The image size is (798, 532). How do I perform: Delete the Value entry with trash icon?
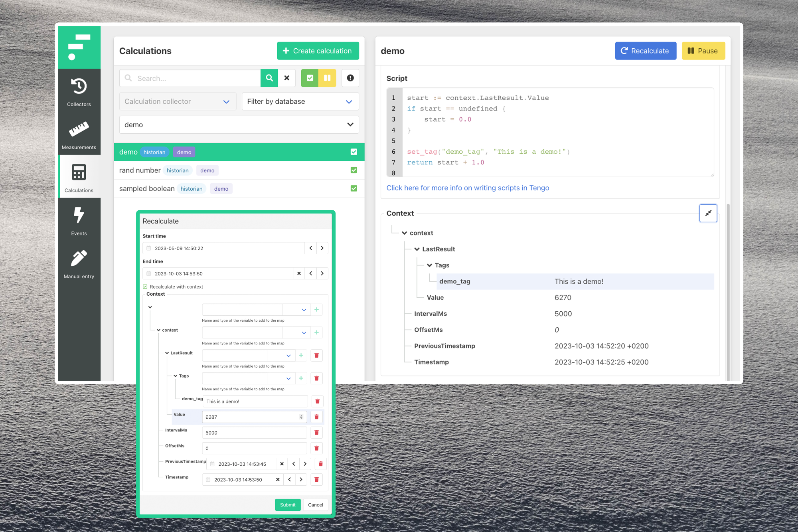tap(317, 417)
